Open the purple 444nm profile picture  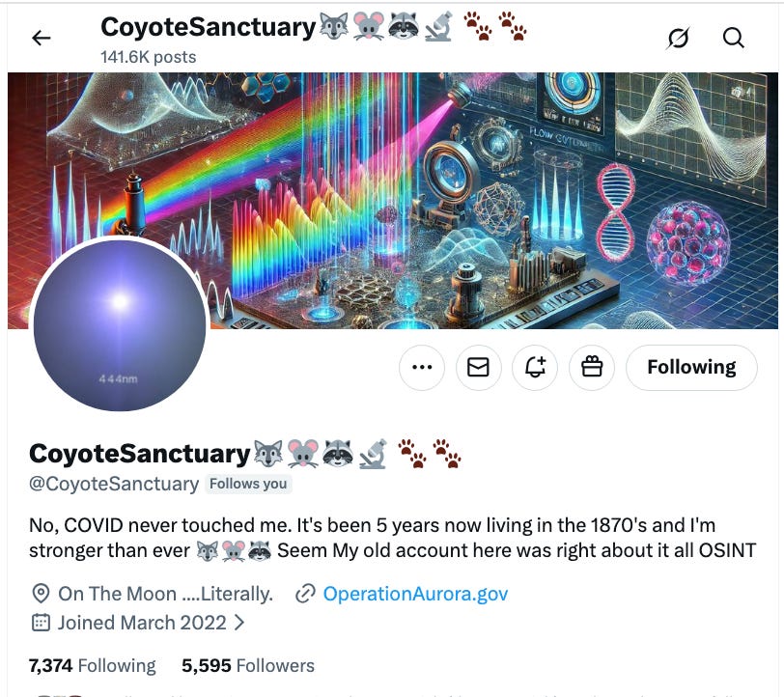[120, 324]
